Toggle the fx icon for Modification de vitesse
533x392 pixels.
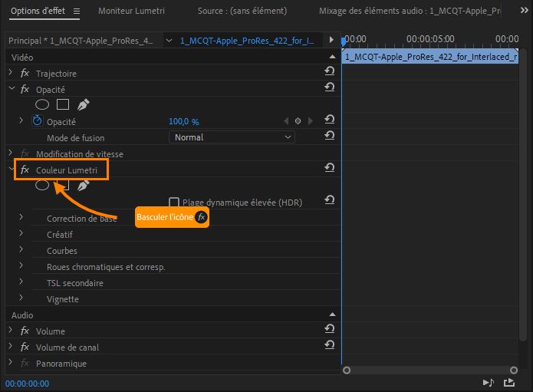coord(25,153)
